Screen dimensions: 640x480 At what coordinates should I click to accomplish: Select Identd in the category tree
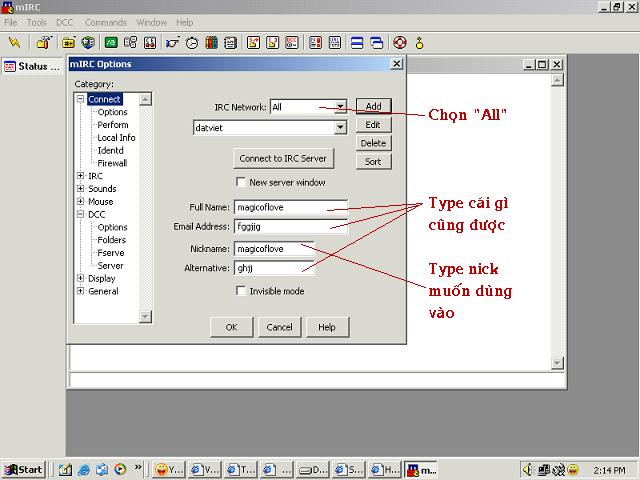click(110, 150)
